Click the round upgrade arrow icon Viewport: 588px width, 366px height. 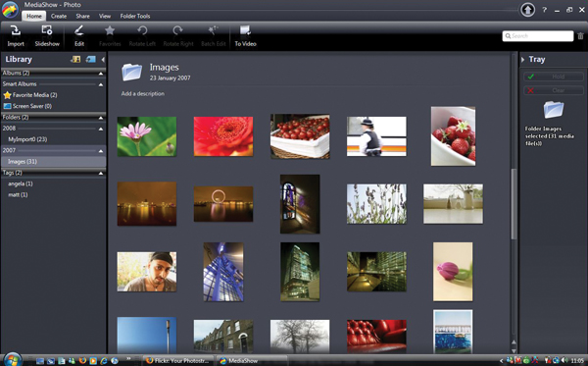(527, 10)
